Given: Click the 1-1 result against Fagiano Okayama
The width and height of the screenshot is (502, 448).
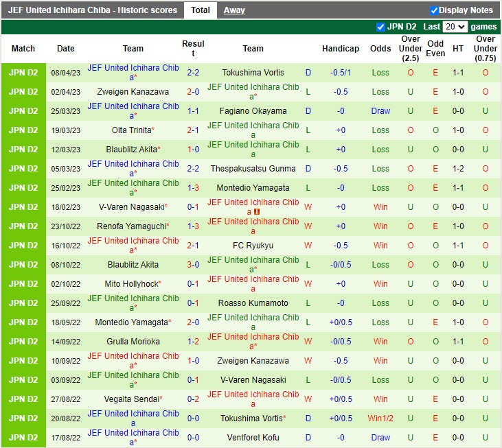Looking at the screenshot, I should click(193, 111).
